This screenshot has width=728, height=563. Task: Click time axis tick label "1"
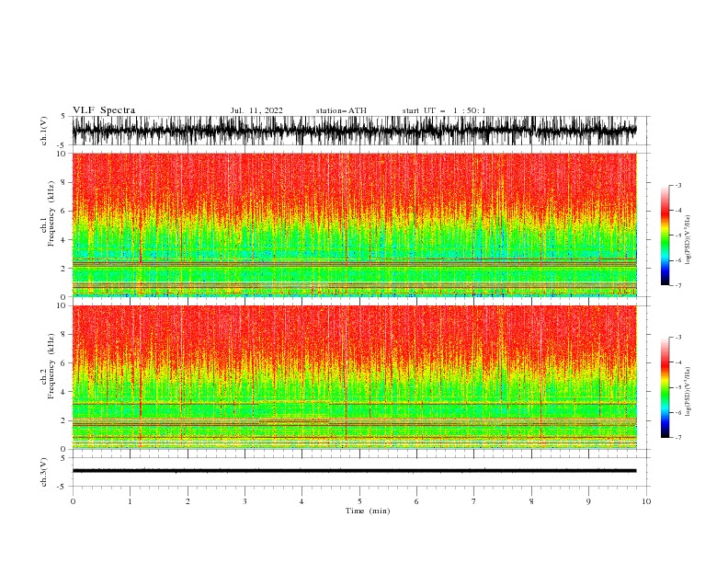pos(130,501)
